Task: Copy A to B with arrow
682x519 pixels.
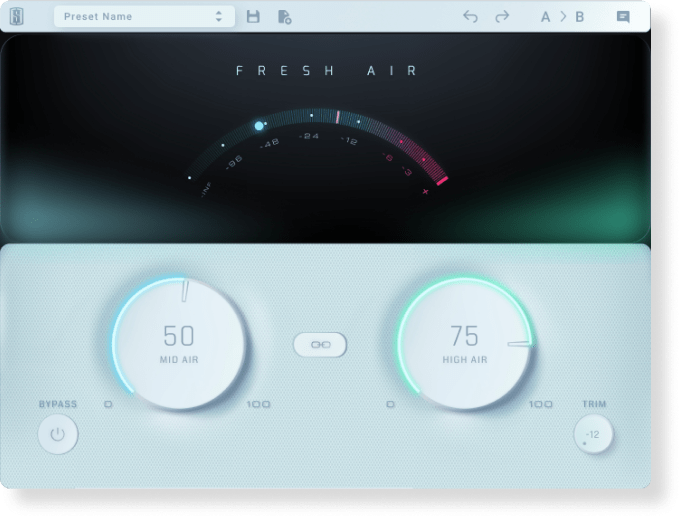Action: (562, 16)
